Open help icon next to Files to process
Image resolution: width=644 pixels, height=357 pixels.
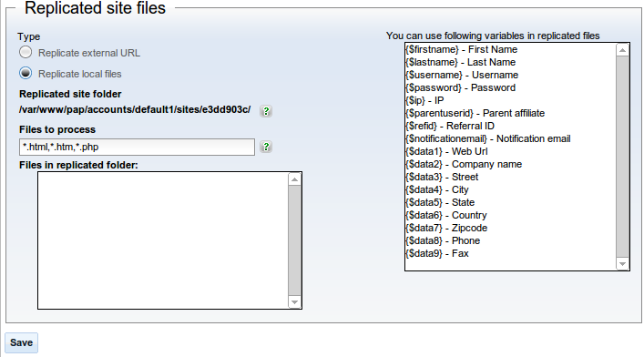[x=266, y=147]
